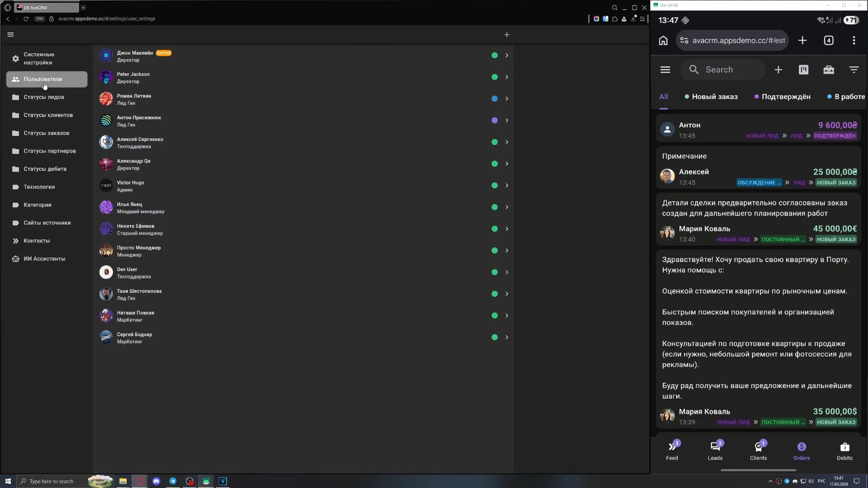Toggle purple status dot for Антон Присяжнюк
Screen dimensions: 868x488
495,121
